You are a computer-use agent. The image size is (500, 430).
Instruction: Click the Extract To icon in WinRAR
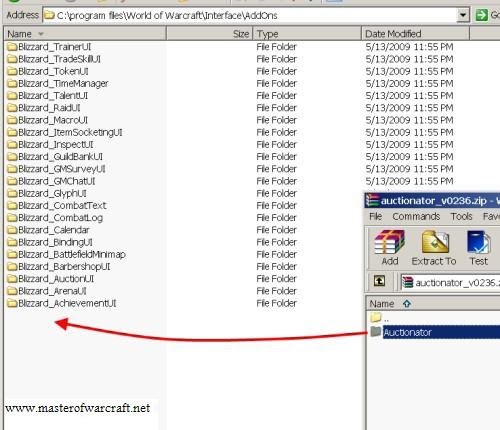point(434,248)
